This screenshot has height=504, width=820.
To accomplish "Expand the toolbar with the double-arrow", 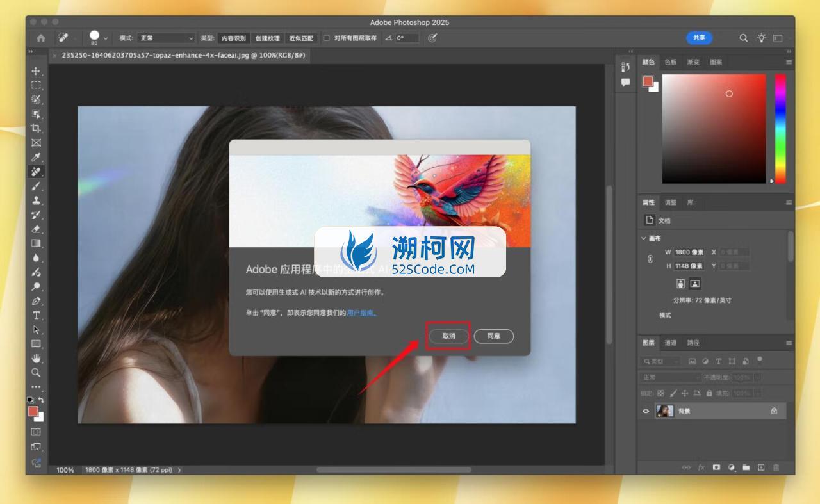I will (30, 51).
